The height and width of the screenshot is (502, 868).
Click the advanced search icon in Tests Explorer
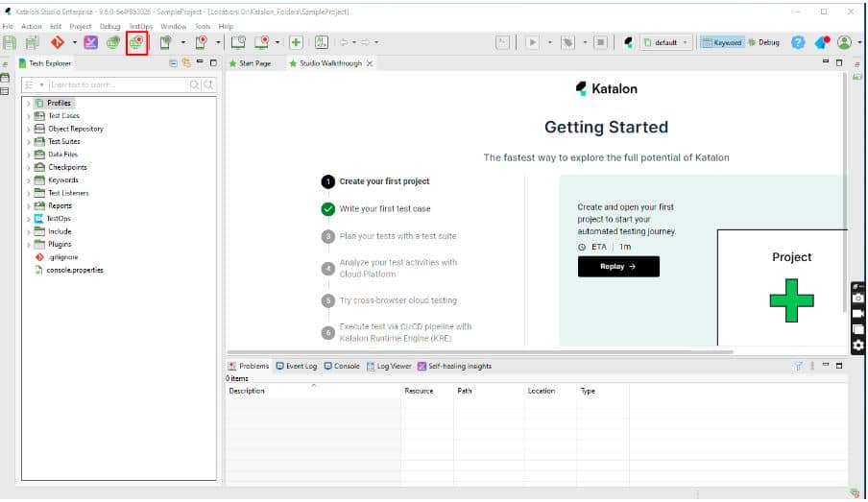[x=208, y=84]
